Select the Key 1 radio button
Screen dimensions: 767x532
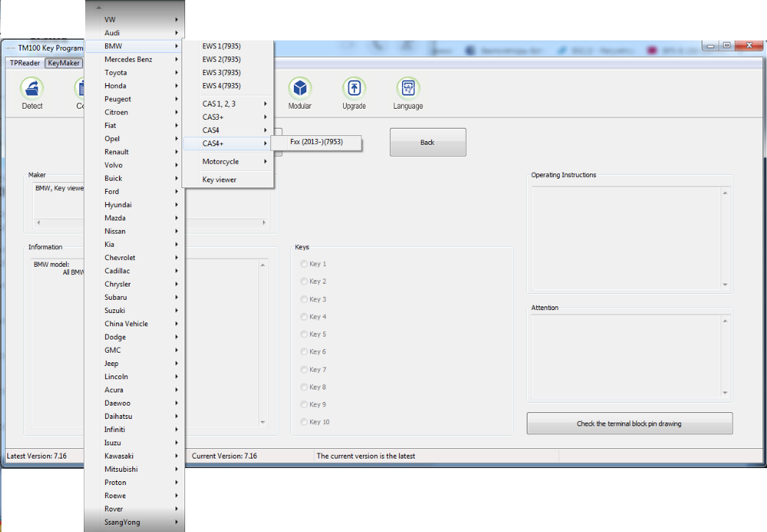pos(303,264)
